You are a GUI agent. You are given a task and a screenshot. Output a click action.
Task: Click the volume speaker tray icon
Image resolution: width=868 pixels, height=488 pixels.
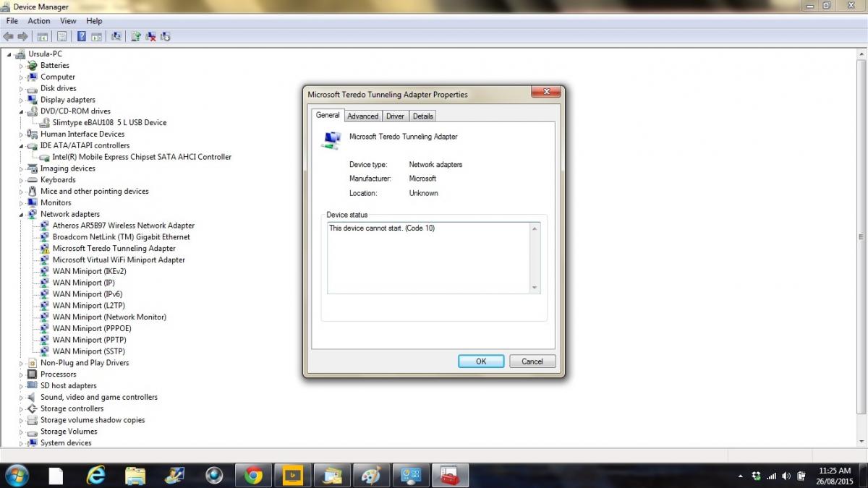pyautogui.click(x=786, y=476)
